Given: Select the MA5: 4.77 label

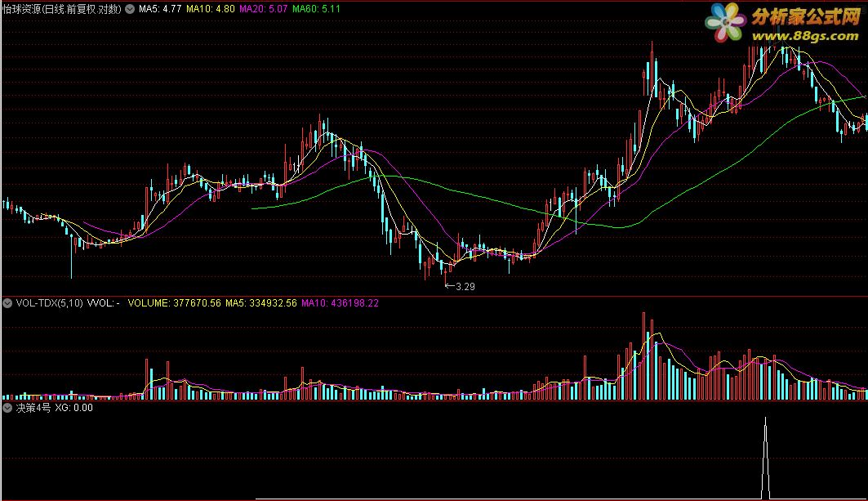Looking at the screenshot, I should click(x=160, y=9).
